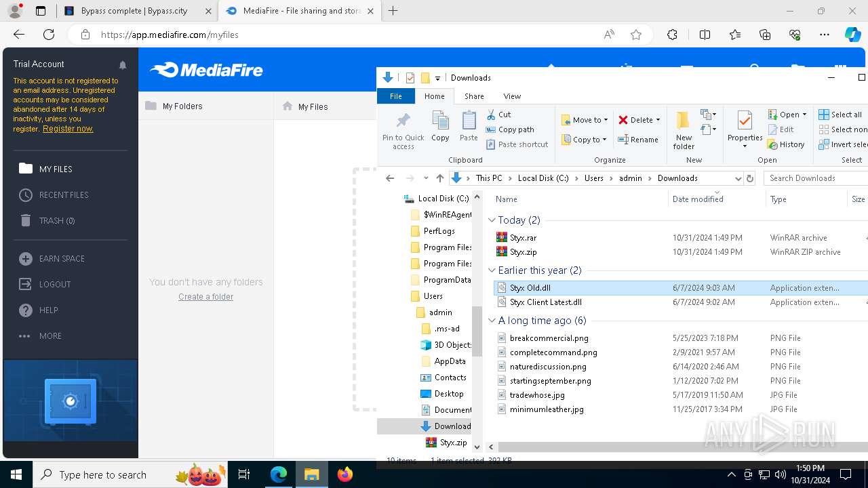The width and height of the screenshot is (868, 488).
Task: Open the File ribbon tab
Action: point(396,96)
